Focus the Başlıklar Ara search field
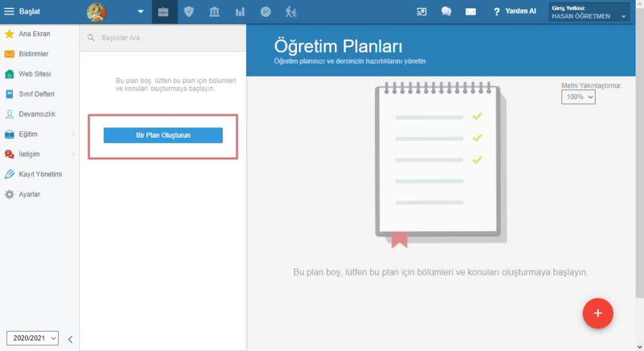This screenshot has height=351, width=644. coord(163,38)
